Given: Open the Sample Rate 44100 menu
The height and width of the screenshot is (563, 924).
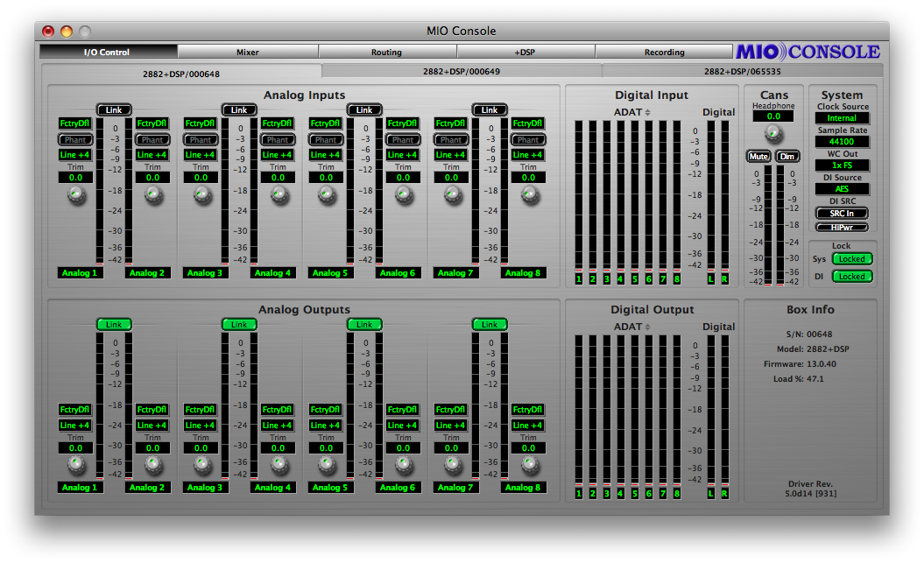Looking at the screenshot, I should pyautogui.click(x=842, y=141).
